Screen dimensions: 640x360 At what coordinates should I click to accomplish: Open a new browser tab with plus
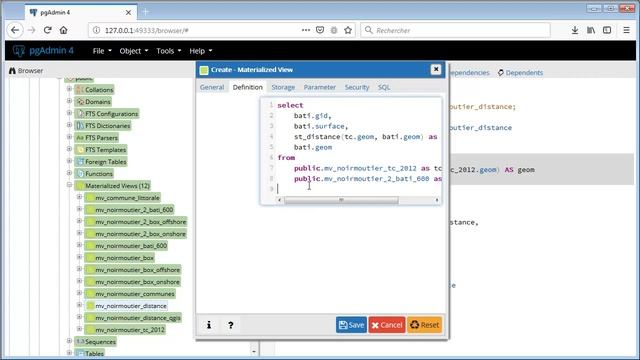(x=145, y=12)
